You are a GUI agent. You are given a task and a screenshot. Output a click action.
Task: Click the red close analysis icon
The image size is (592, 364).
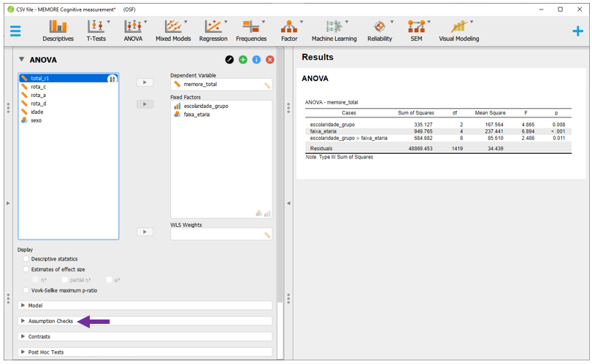(269, 60)
